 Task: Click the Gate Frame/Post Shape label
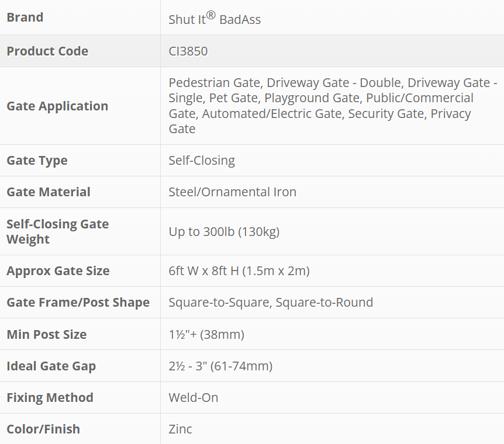[78, 303]
